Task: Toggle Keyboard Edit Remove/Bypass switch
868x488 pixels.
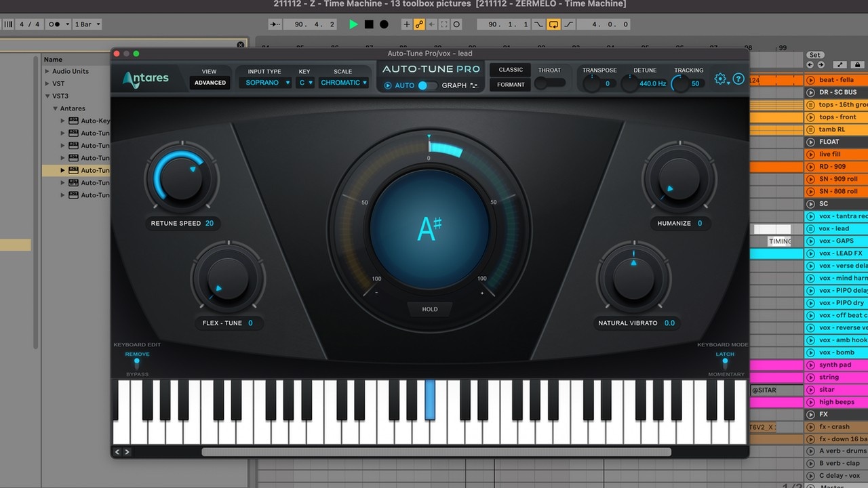Action: 137,364
